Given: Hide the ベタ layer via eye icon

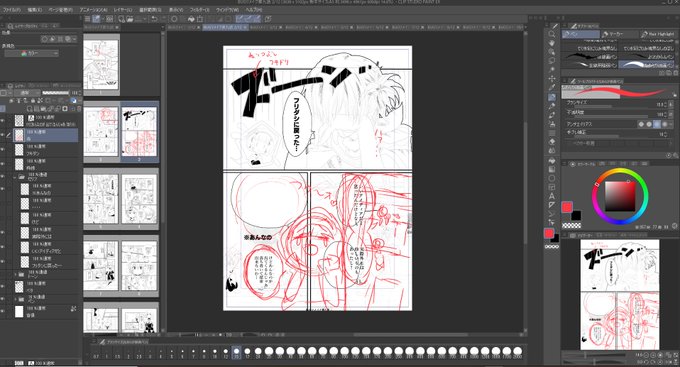Looking at the screenshot, I should [x=3, y=286].
